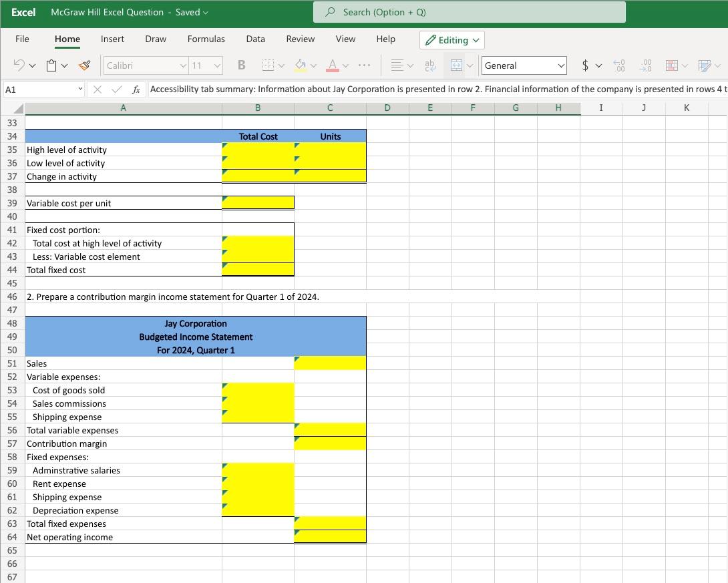728x583 pixels.
Task: Select the Format Painter tool
Action: coord(83,65)
